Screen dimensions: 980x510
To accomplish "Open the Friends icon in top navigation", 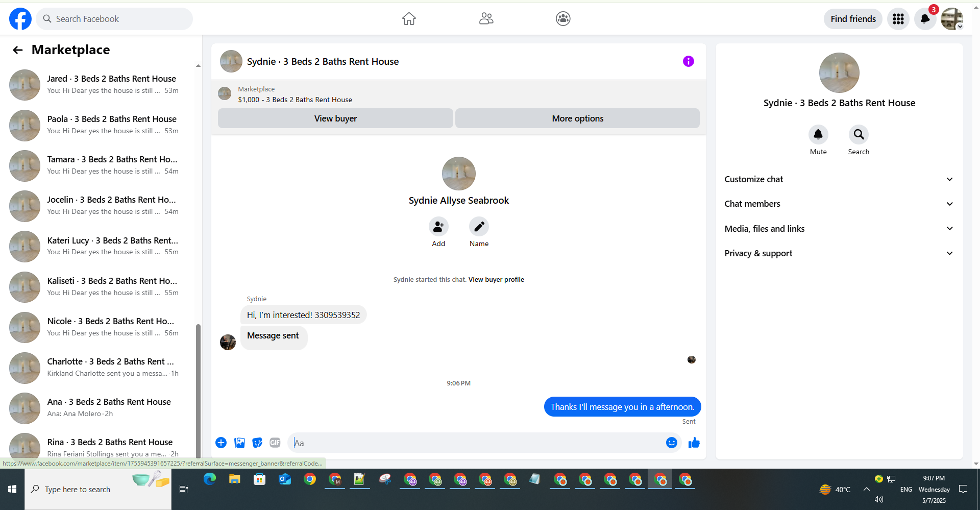I will (x=486, y=19).
